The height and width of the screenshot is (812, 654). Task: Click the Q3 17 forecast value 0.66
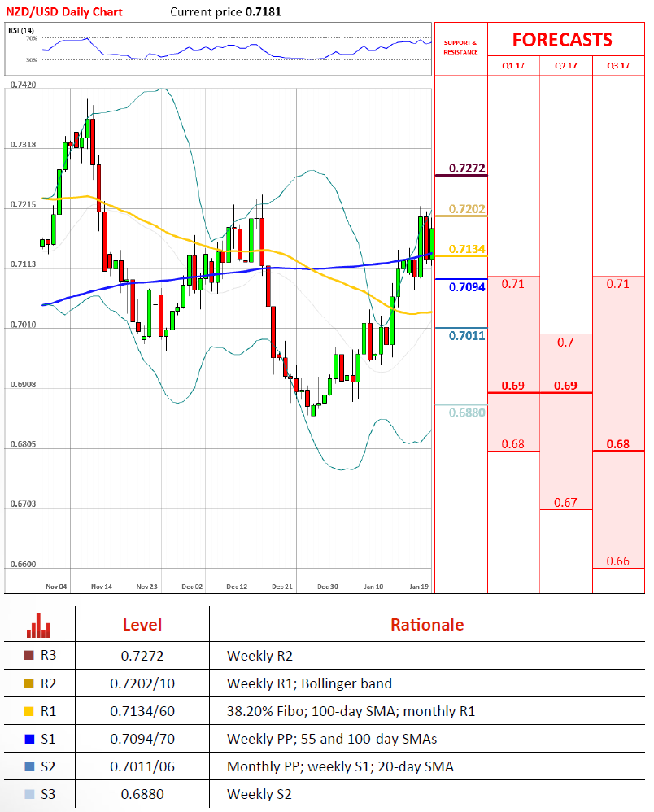(617, 561)
